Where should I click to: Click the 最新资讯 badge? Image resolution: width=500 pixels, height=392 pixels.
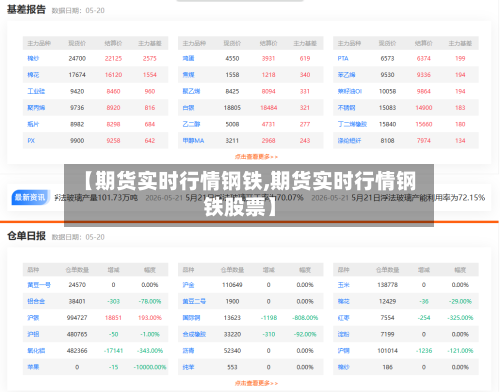pyautogui.click(x=30, y=197)
